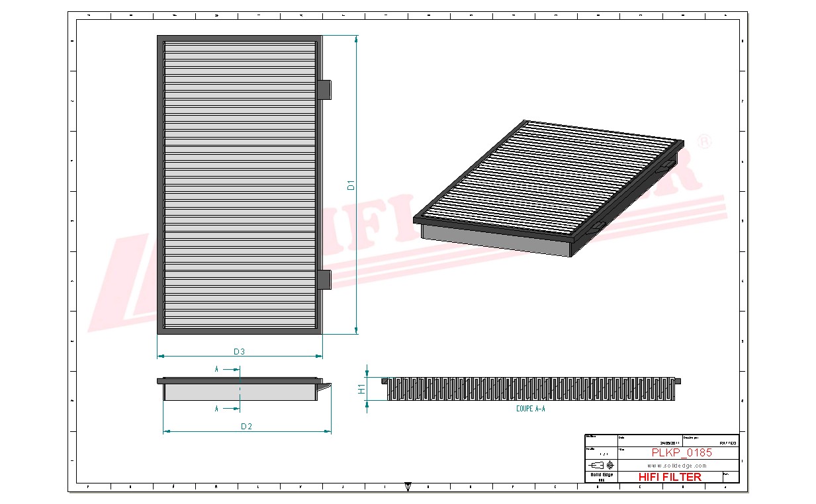
Task: Click the D1 dimension label
Action: tap(351, 185)
